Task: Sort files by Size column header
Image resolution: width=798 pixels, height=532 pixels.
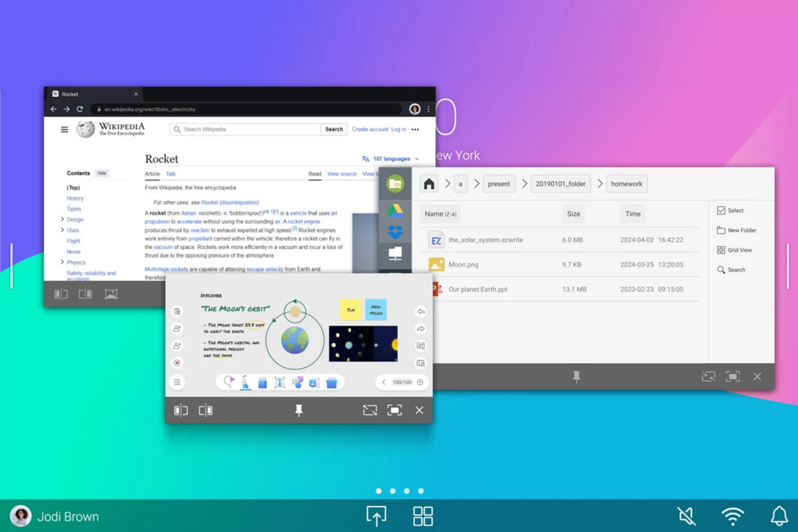Action: (x=574, y=214)
